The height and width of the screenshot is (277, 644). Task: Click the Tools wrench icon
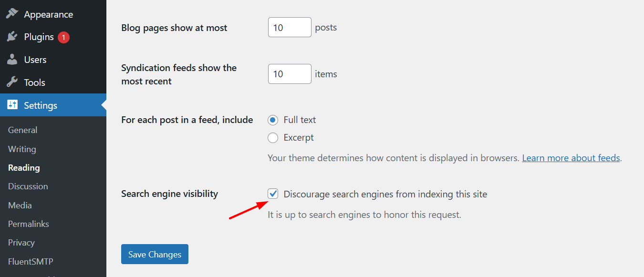(x=12, y=82)
